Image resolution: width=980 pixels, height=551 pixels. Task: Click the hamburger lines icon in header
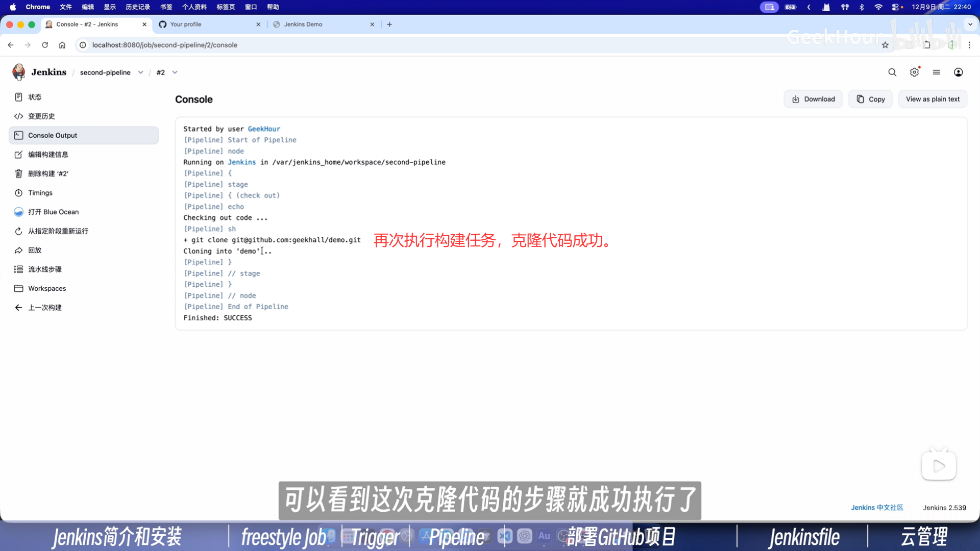[936, 72]
